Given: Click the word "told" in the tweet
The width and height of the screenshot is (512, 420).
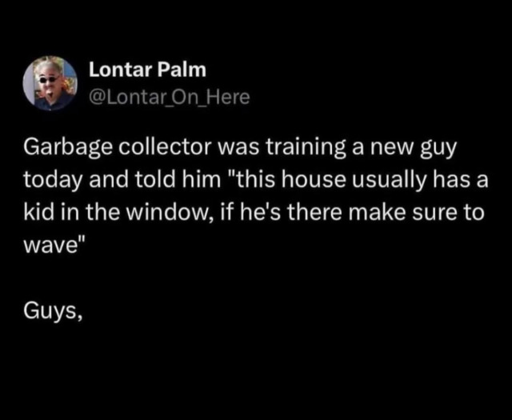Looking at the screenshot, I should click(154, 180).
